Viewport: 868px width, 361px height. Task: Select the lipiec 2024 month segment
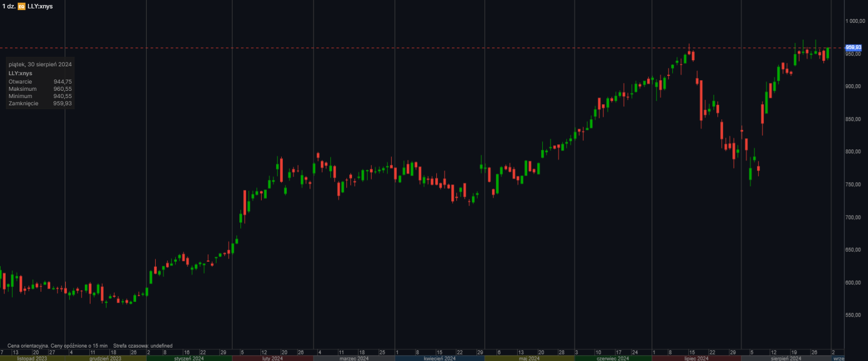[696, 358]
